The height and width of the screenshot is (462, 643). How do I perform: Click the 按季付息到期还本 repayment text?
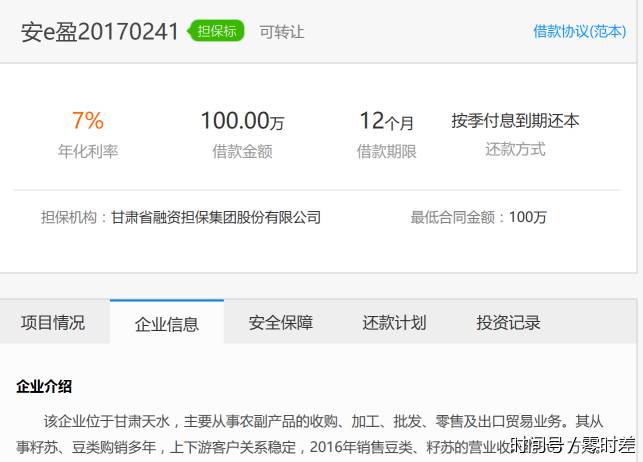(515, 121)
